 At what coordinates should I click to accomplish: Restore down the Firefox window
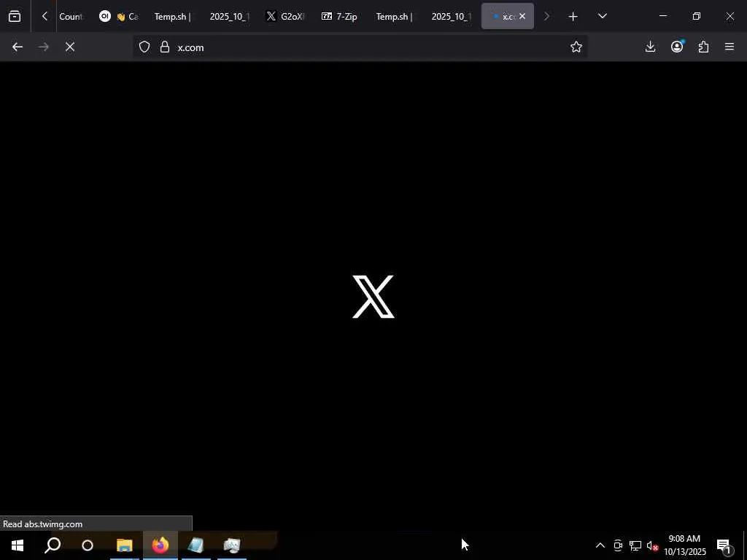pos(697,16)
